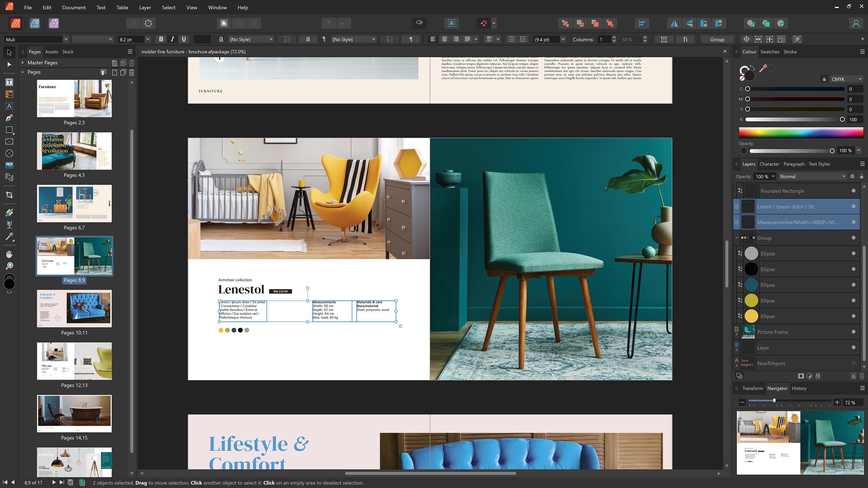Click the Align Centre text button

444,39
